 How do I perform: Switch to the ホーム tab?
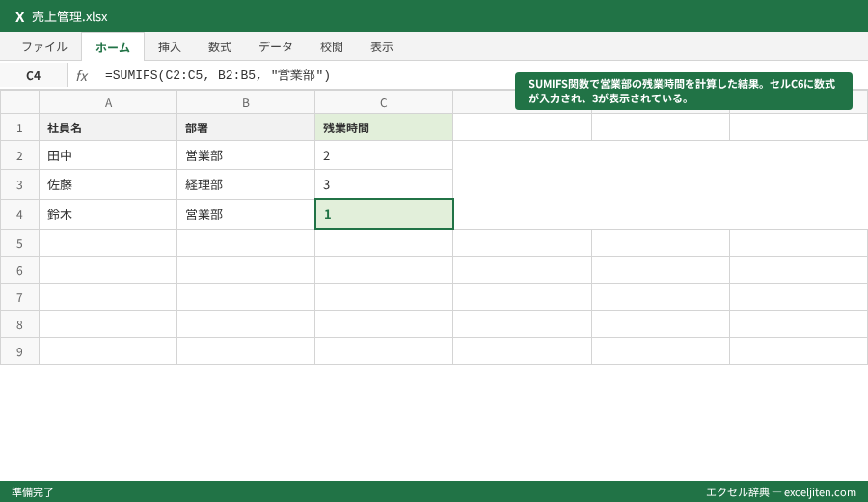pos(113,47)
